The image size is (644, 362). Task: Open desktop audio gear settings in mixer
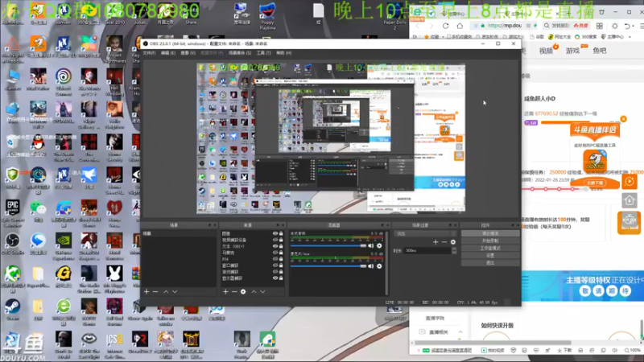[x=379, y=246]
